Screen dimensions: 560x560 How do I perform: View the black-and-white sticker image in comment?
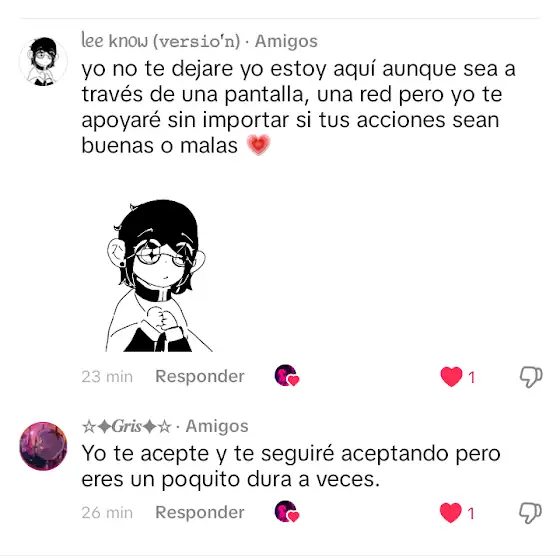point(159,276)
